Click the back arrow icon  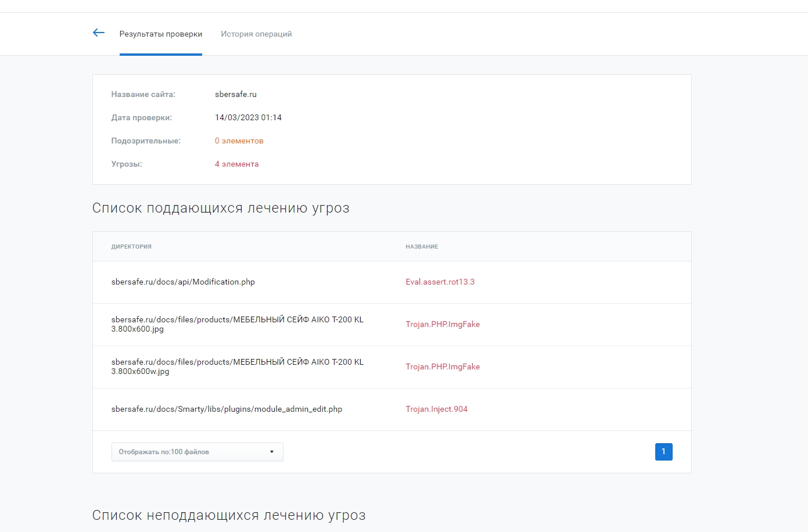coord(99,33)
